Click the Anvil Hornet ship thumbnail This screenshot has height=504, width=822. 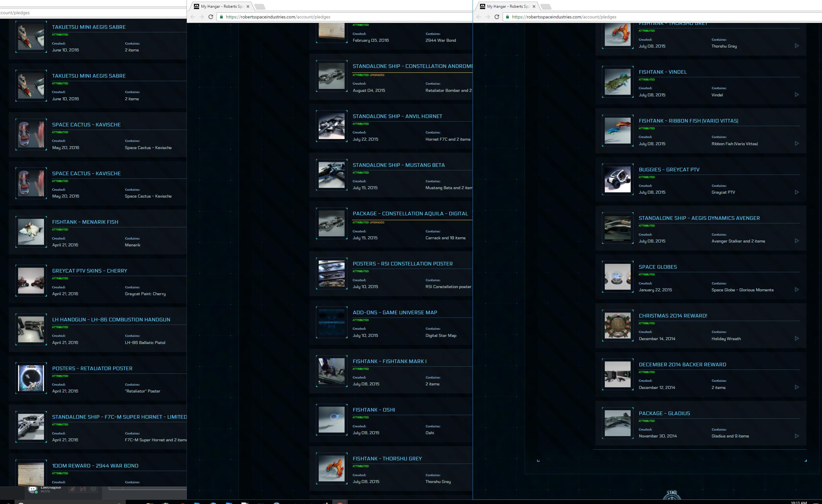tap(332, 126)
